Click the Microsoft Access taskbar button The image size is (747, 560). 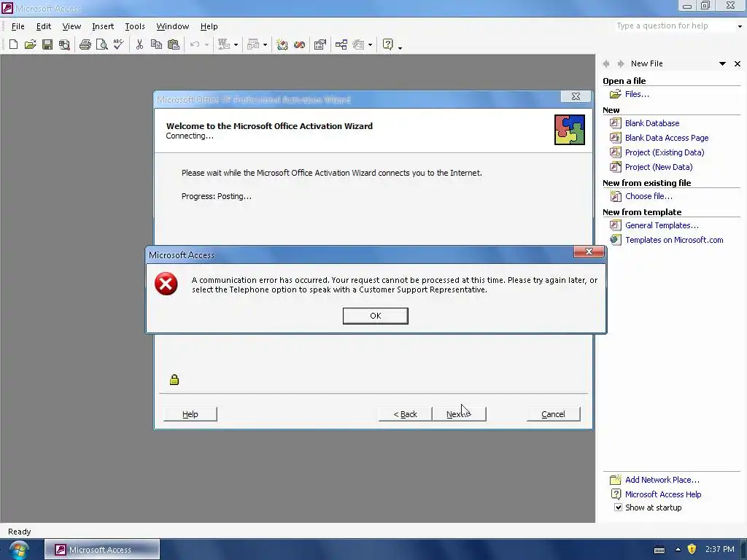pos(102,550)
